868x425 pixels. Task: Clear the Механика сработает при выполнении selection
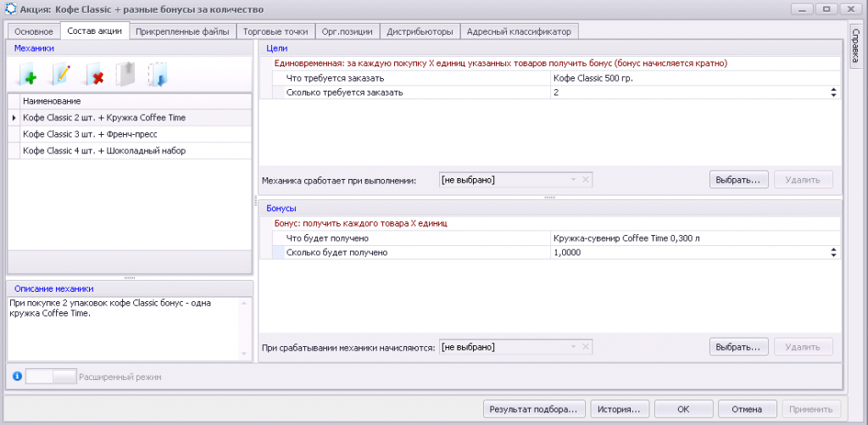click(585, 180)
